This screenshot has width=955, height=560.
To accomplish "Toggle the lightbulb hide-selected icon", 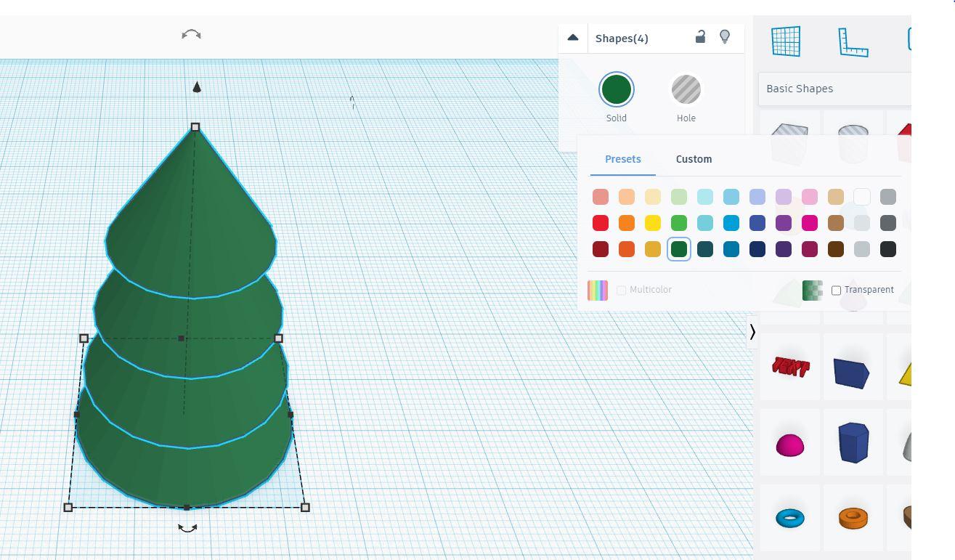I will pyautogui.click(x=724, y=36).
